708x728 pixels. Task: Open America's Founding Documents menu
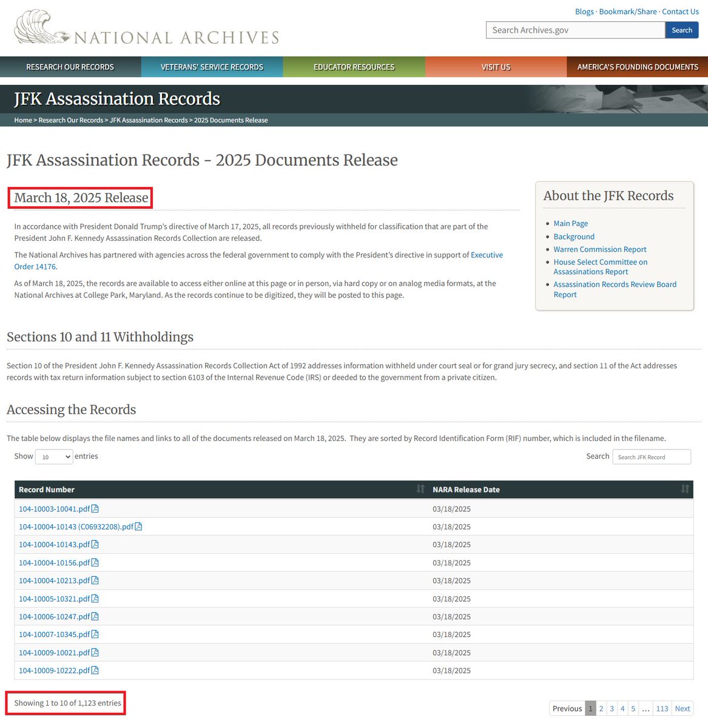pyautogui.click(x=637, y=67)
